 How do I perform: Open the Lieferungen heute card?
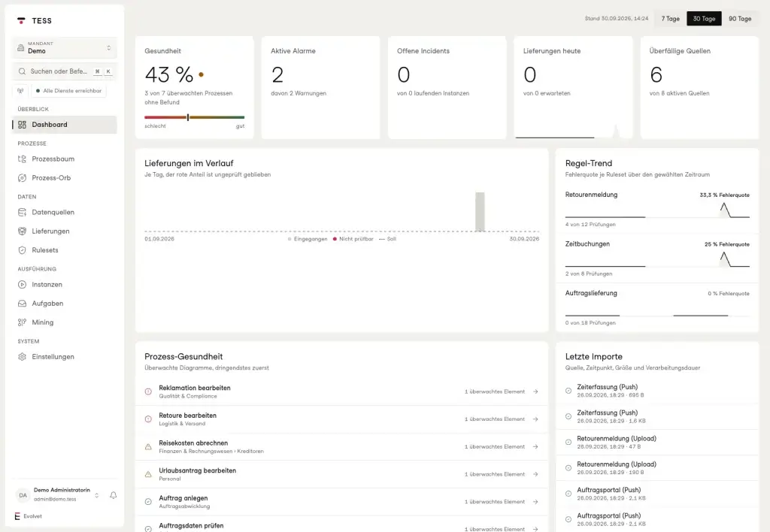pyautogui.click(x=573, y=87)
